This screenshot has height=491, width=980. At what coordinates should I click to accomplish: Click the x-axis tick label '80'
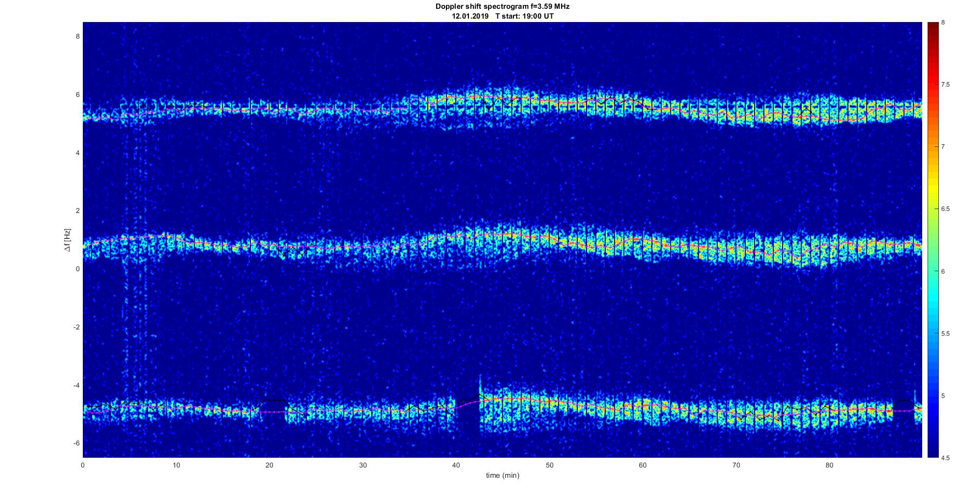[x=829, y=465]
